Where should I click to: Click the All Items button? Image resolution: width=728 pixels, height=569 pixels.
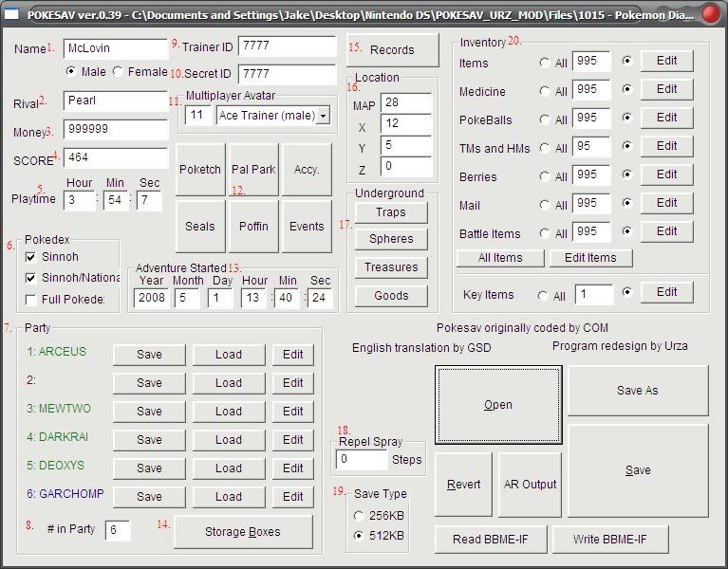pyautogui.click(x=500, y=258)
